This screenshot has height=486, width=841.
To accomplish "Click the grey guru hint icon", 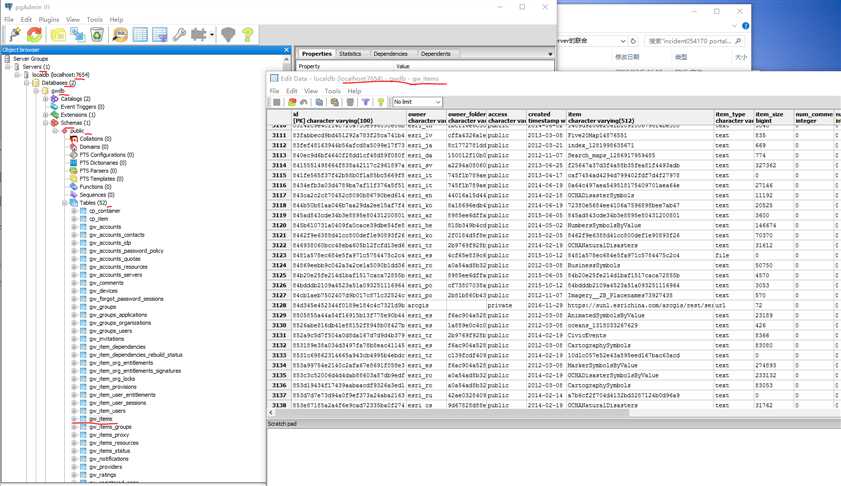I will click(228, 35).
